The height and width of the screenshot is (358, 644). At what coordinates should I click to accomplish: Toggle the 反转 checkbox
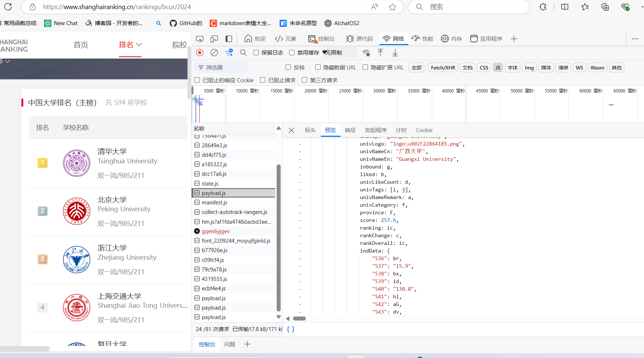[288, 67]
